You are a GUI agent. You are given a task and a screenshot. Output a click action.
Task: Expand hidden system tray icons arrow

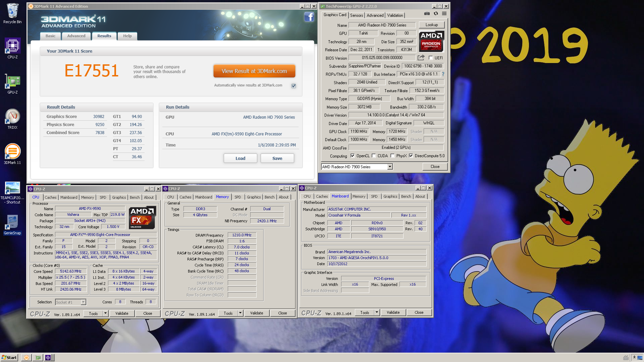634,358
